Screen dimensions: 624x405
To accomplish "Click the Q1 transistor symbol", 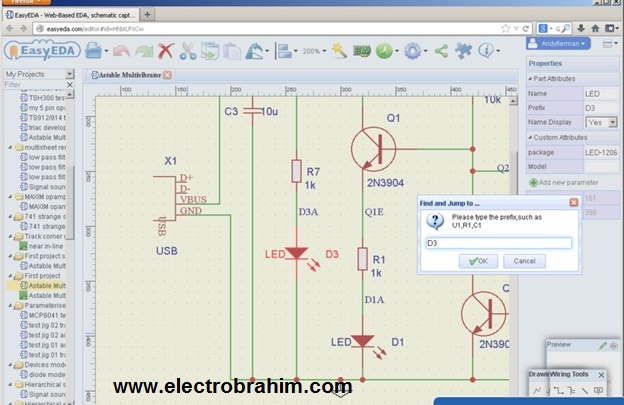I will point(372,149).
